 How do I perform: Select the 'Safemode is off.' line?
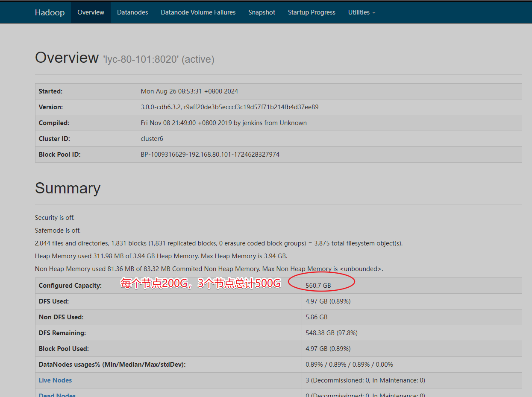(x=58, y=230)
